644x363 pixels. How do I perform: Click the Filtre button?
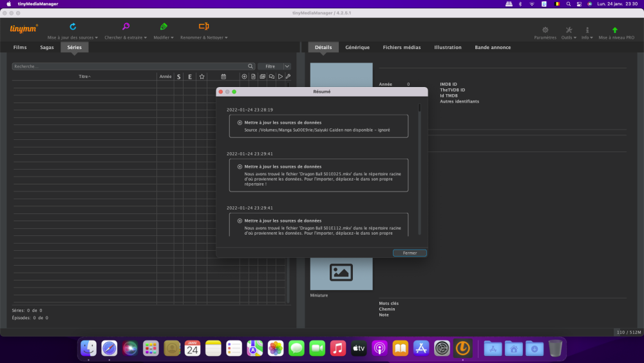[x=270, y=66]
